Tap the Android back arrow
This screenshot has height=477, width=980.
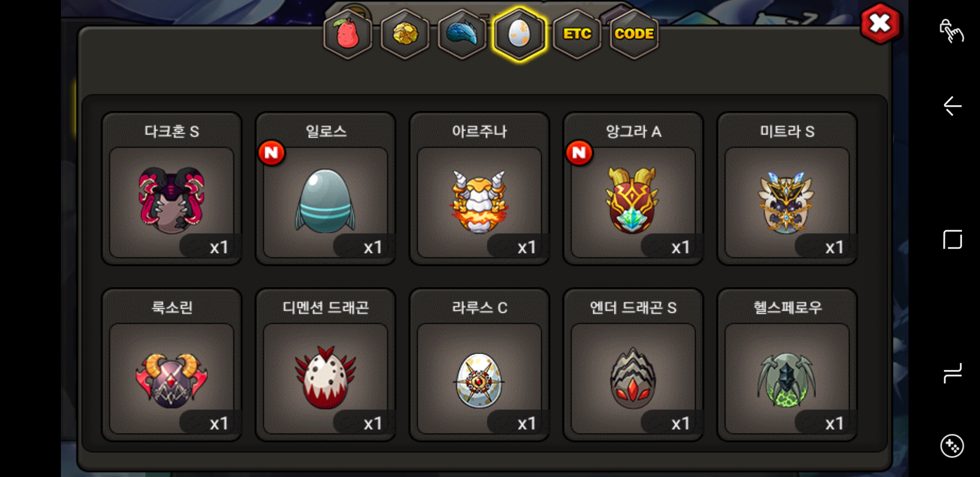coord(952,106)
